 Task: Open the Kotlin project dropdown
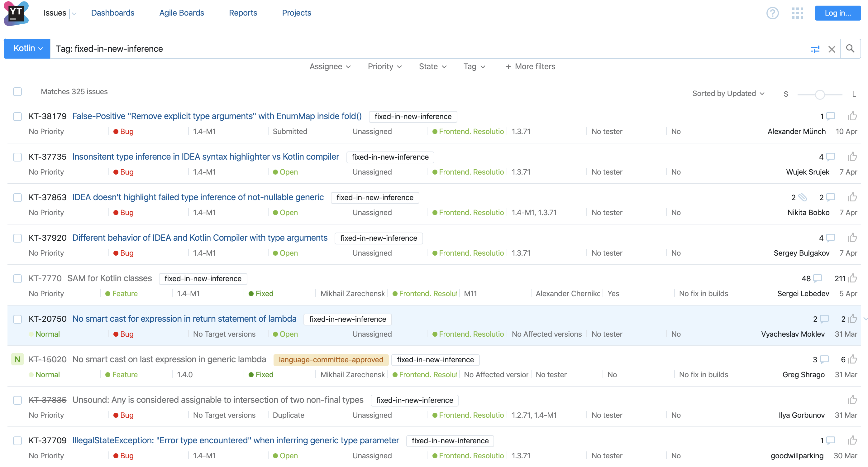27,49
